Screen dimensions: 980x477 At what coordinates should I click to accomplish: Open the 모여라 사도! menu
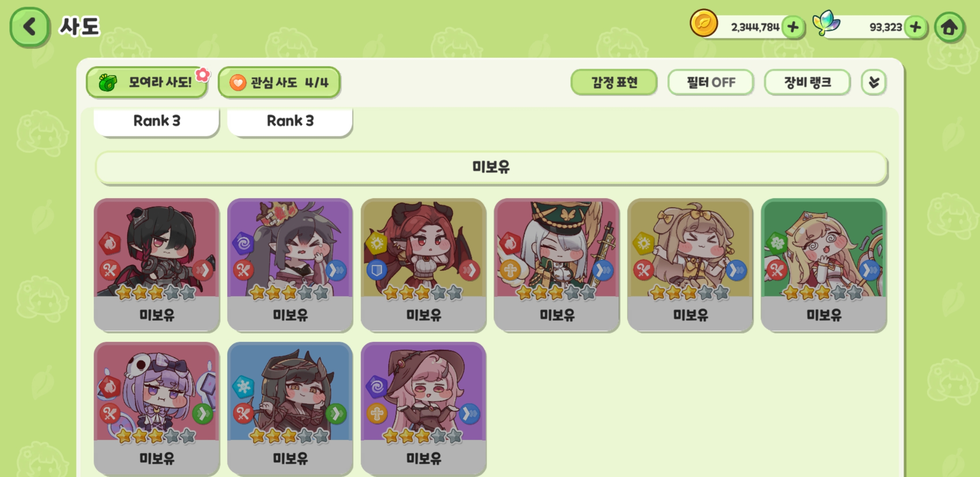[x=147, y=82]
